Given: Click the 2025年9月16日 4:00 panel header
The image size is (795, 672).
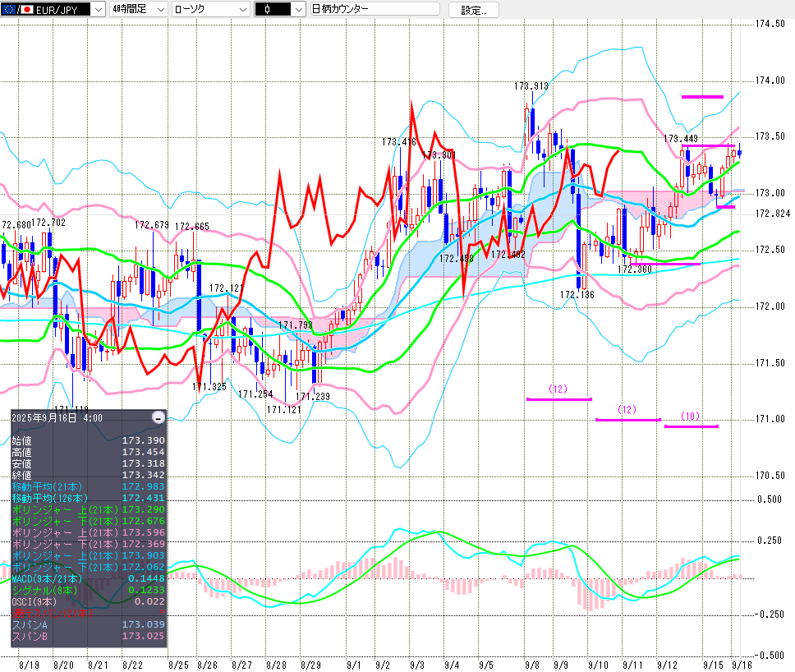Looking at the screenshot, I should tap(57, 418).
